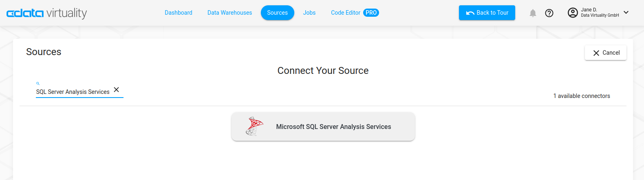Click the Sources page heading
The width and height of the screenshot is (644, 180).
click(44, 52)
